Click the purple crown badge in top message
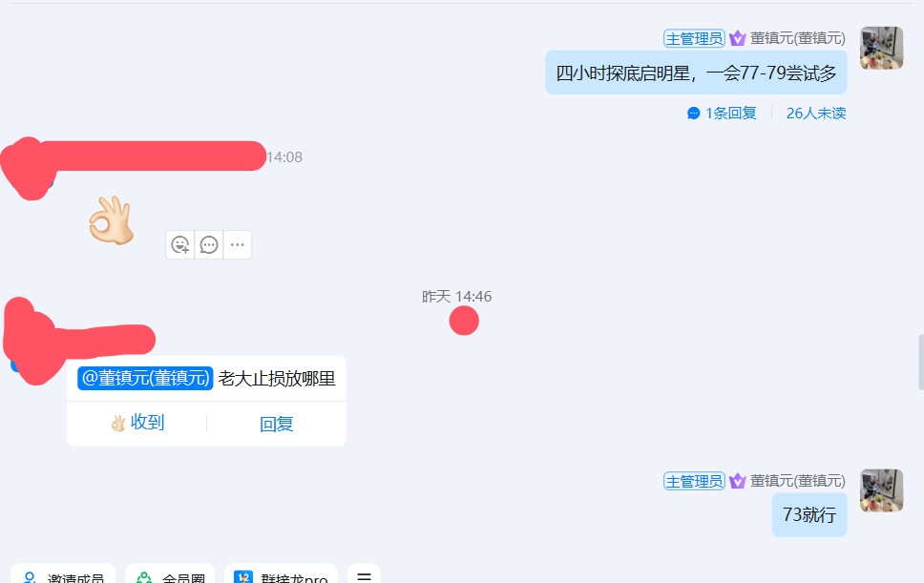924x583 pixels. (x=737, y=39)
